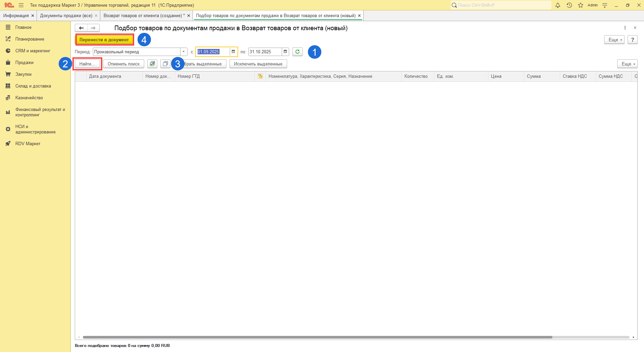Open CRM и маркетинг section

[x=35, y=51]
